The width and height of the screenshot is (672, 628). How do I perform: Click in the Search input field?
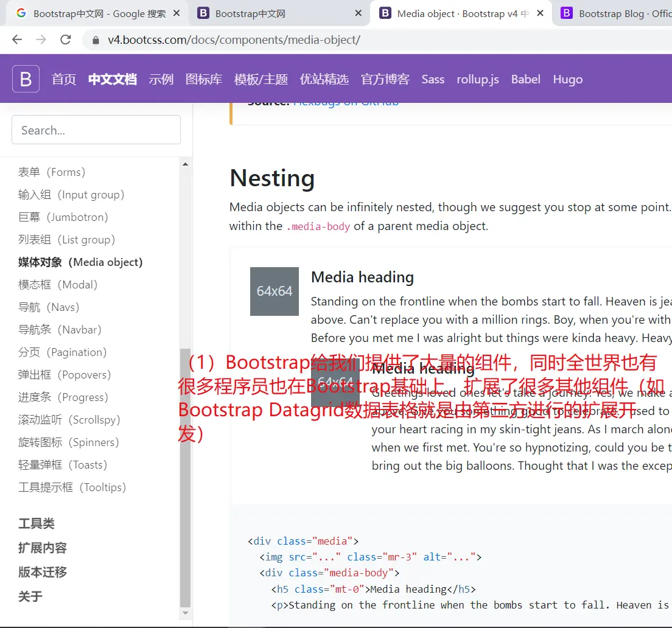[96, 130]
